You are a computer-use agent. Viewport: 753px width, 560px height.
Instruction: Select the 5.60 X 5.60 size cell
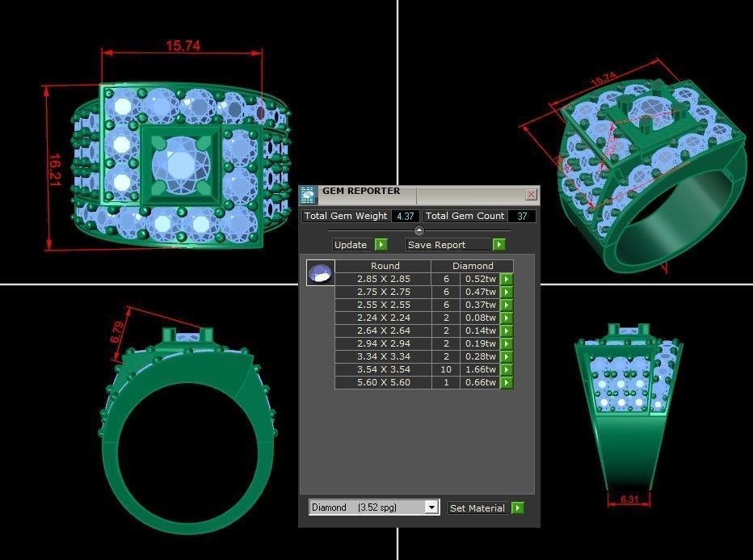pyautogui.click(x=383, y=383)
